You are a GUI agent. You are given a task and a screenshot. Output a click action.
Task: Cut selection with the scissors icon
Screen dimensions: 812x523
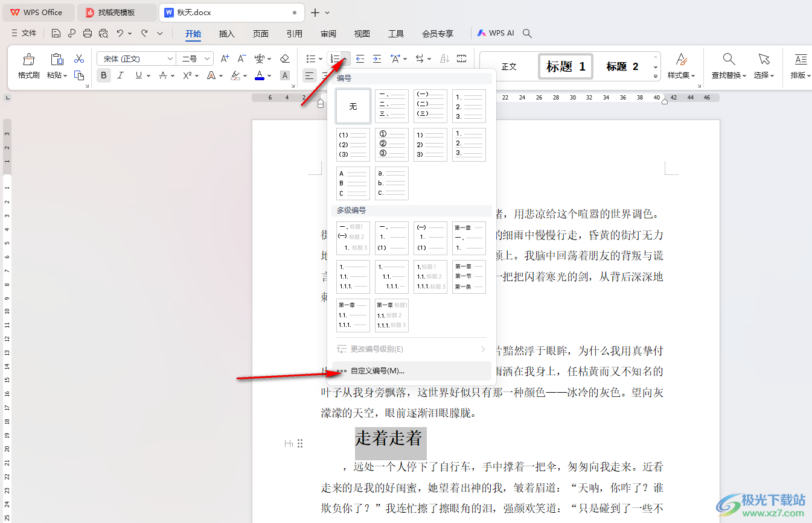click(79, 59)
